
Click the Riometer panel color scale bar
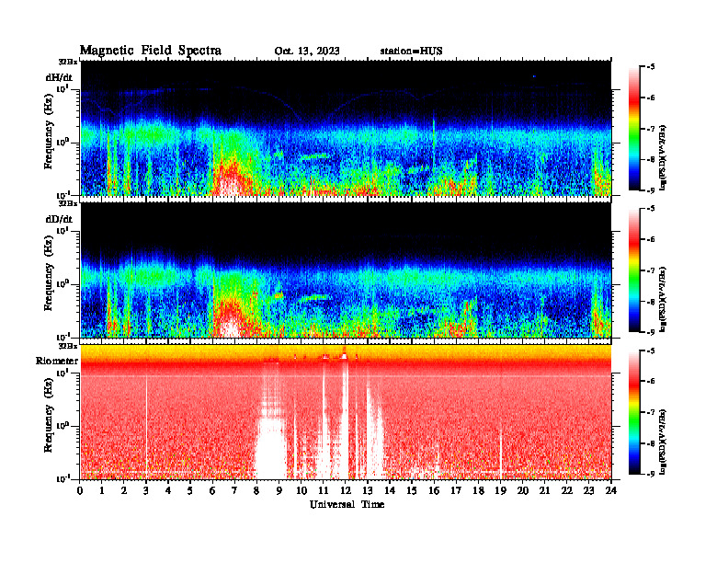(x=634, y=412)
